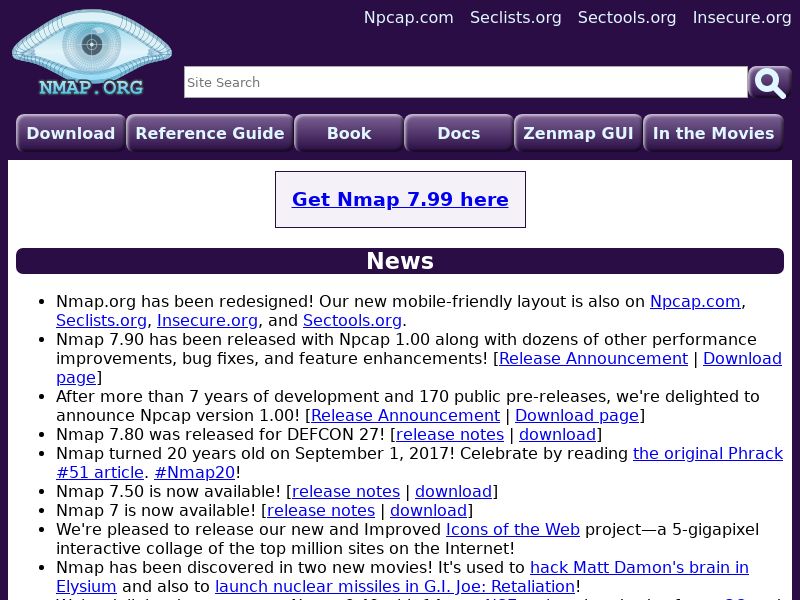
Task: Follow the #Nmap20 hashtag link
Action: pyautogui.click(x=194, y=472)
